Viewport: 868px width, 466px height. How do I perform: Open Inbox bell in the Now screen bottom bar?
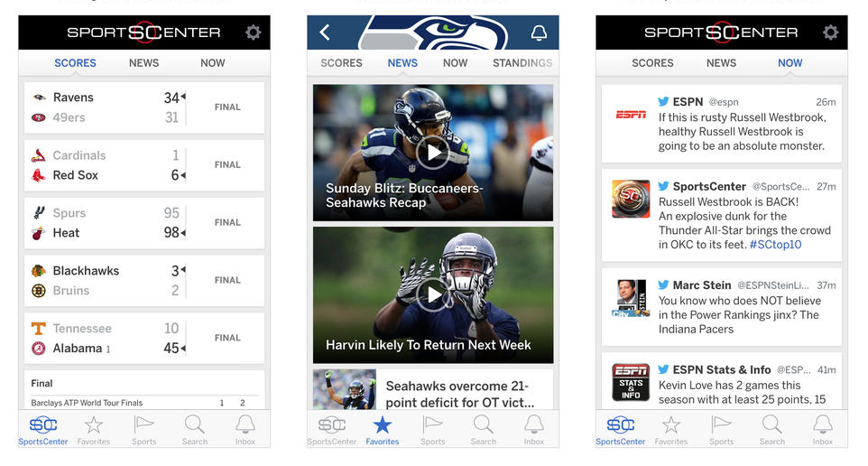823,430
